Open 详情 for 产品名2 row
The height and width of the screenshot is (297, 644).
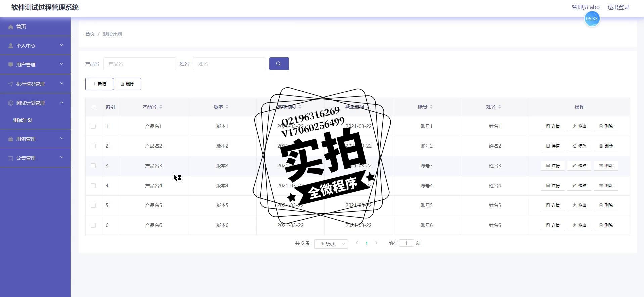coord(553,146)
